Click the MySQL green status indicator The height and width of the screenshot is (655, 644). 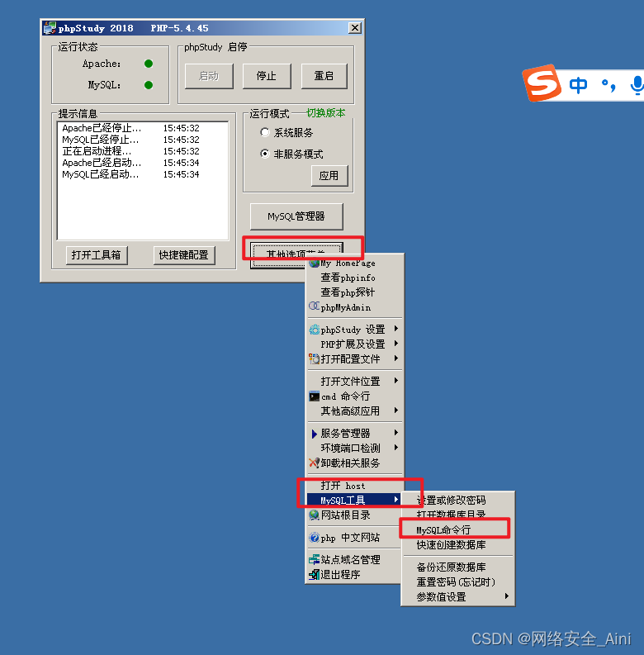click(149, 85)
